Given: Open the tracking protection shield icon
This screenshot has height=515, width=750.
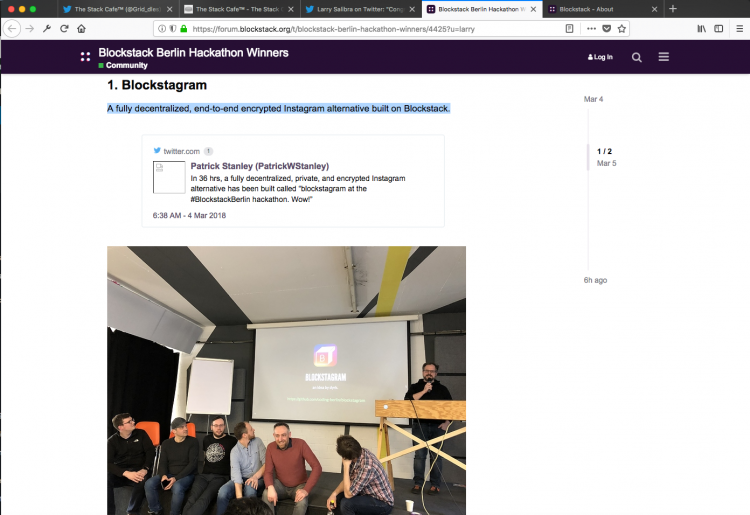Looking at the screenshot, I should click(x=173, y=29).
